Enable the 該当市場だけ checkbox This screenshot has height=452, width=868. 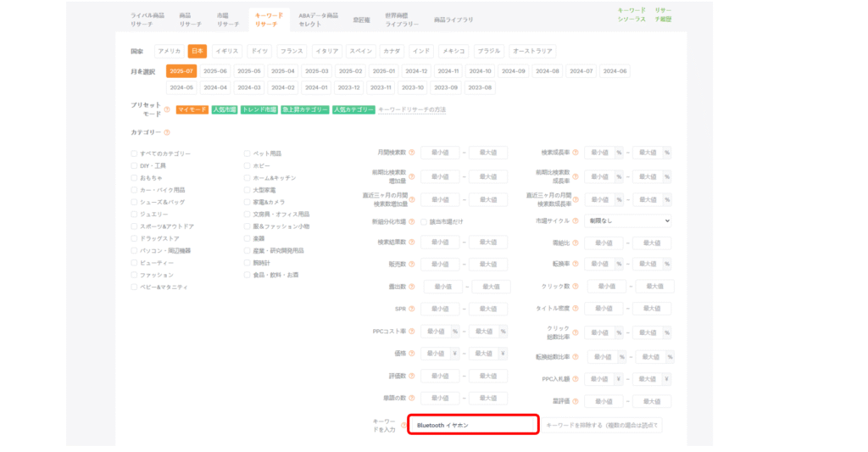tap(424, 220)
